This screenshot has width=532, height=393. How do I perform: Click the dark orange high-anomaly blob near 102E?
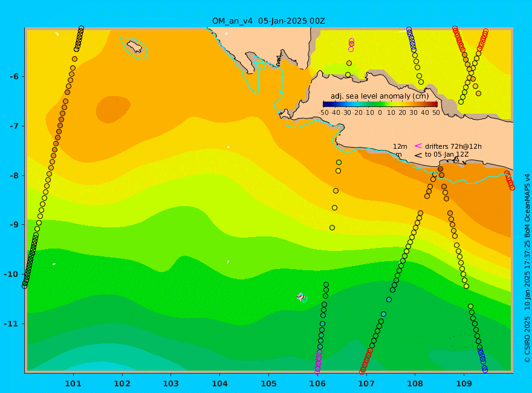[x=112, y=109]
